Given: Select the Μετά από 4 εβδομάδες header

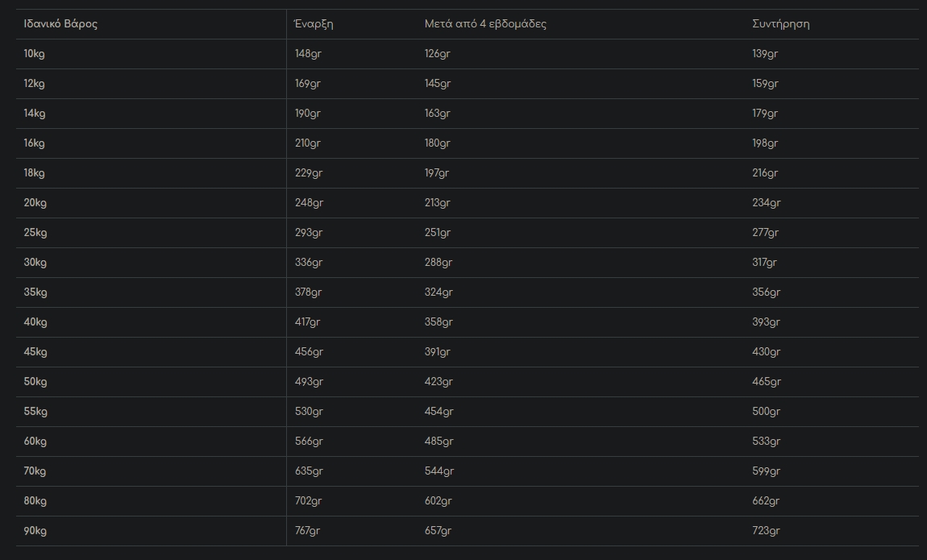Looking at the screenshot, I should tap(485, 24).
